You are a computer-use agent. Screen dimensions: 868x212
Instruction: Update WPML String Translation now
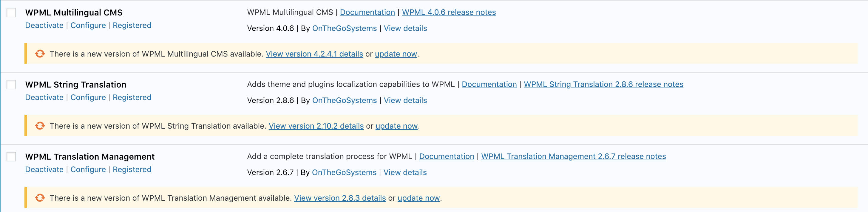click(397, 126)
